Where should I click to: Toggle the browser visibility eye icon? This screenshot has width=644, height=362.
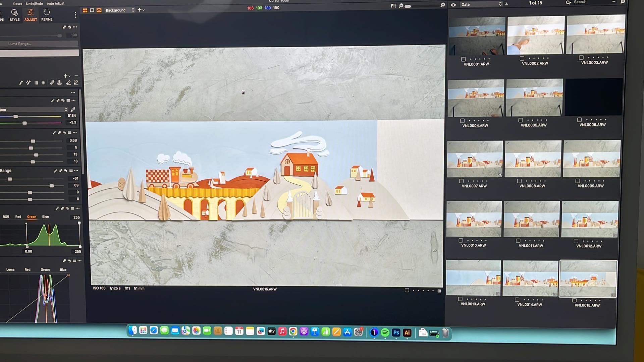(453, 5)
